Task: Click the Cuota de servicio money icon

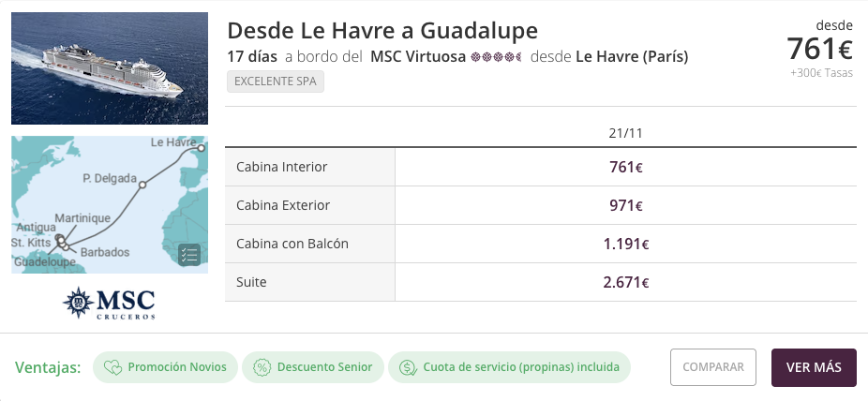Action: tap(408, 368)
